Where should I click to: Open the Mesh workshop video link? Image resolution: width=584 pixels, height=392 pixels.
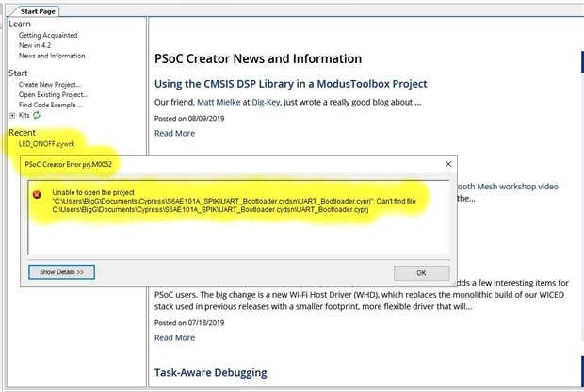click(508, 187)
